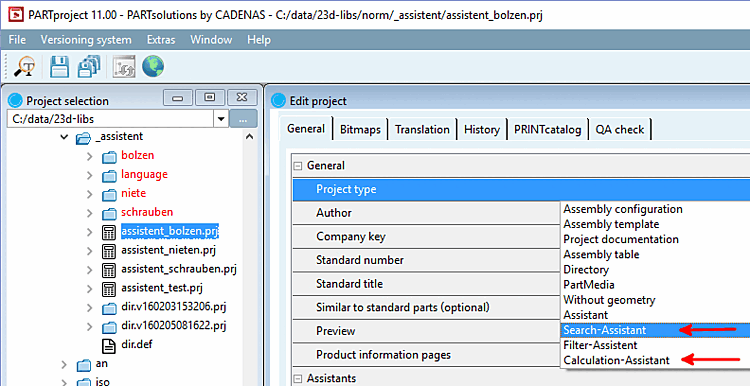Image resolution: width=750 pixels, height=386 pixels.
Task: Click the toolbar icon left of the globe
Action: point(124,66)
